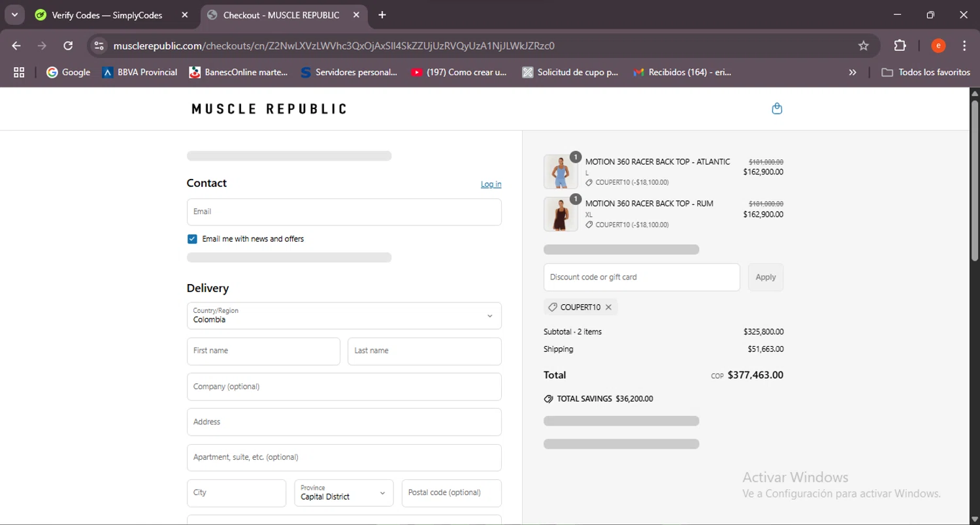Open the tab search dropdown arrow
980x525 pixels.
(14, 14)
